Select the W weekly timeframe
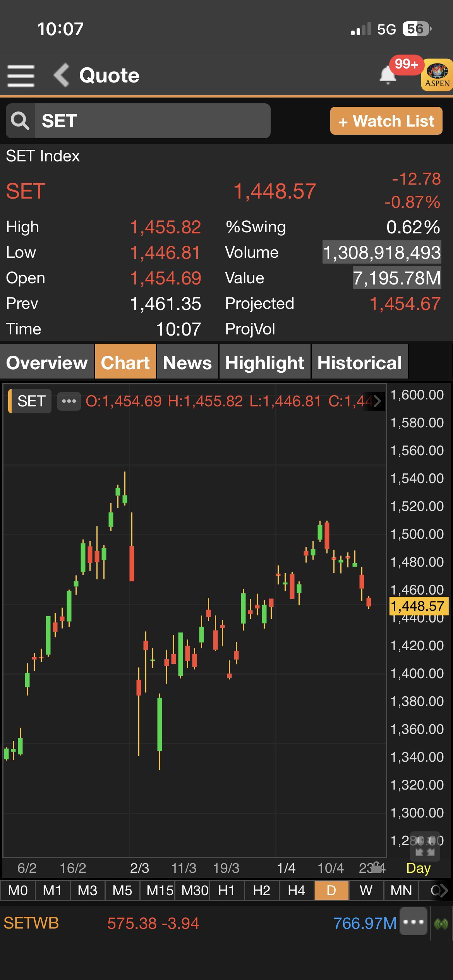This screenshot has height=980, width=453. click(x=366, y=891)
